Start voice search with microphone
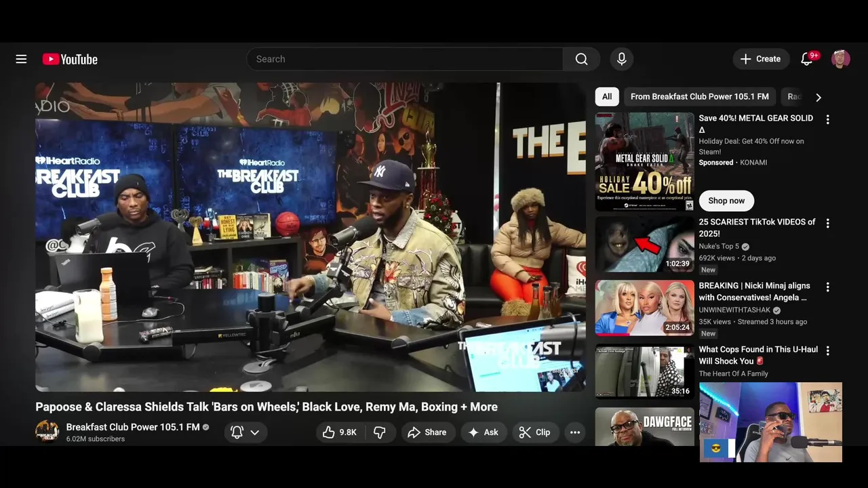Screen dimensions: 868x488 [x=621, y=59]
